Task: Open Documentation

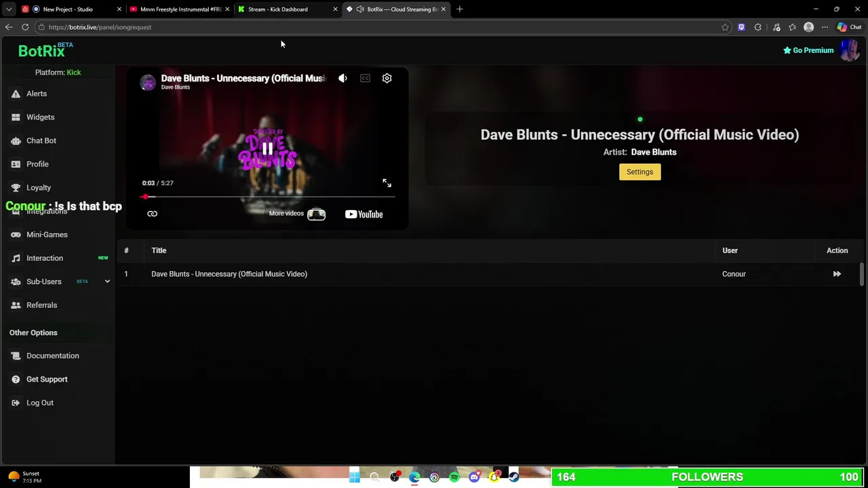Action: 52,356
